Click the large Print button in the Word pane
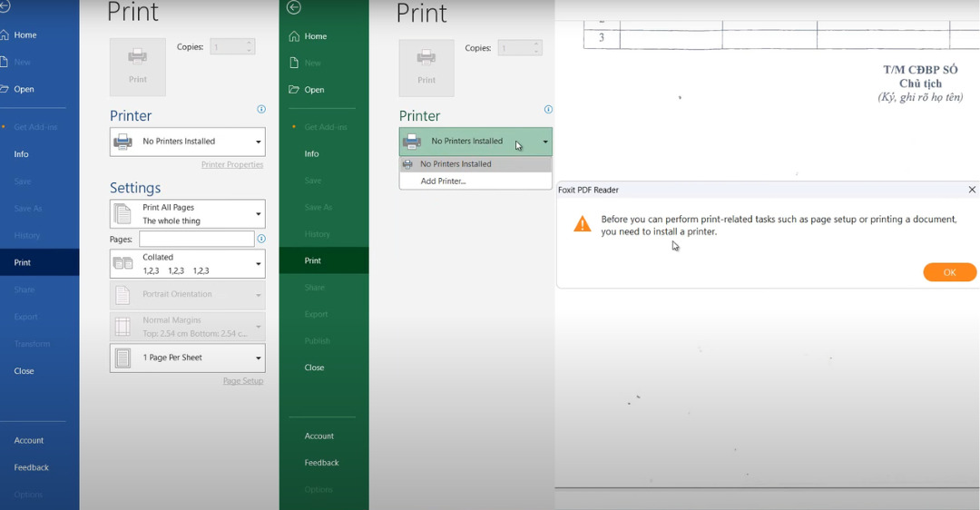Image resolution: width=980 pixels, height=510 pixels. tap(138, 67)
